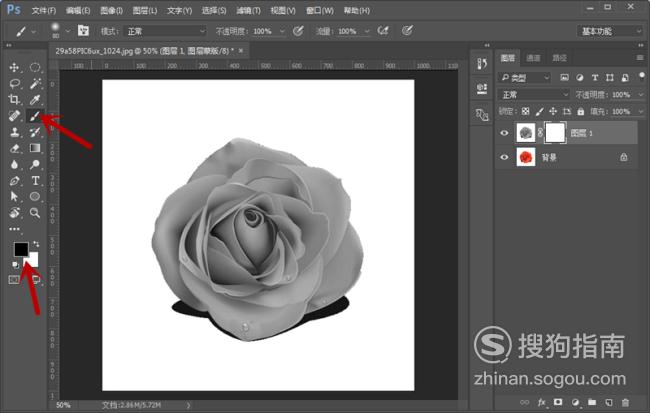Select the Dodge tool
650x413 pixels.
pyautogui.click(x=35, y=165)
